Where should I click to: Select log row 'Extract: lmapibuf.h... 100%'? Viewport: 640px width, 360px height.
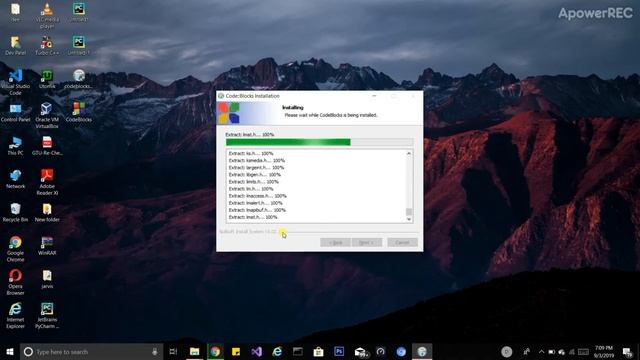coord(257,210)
